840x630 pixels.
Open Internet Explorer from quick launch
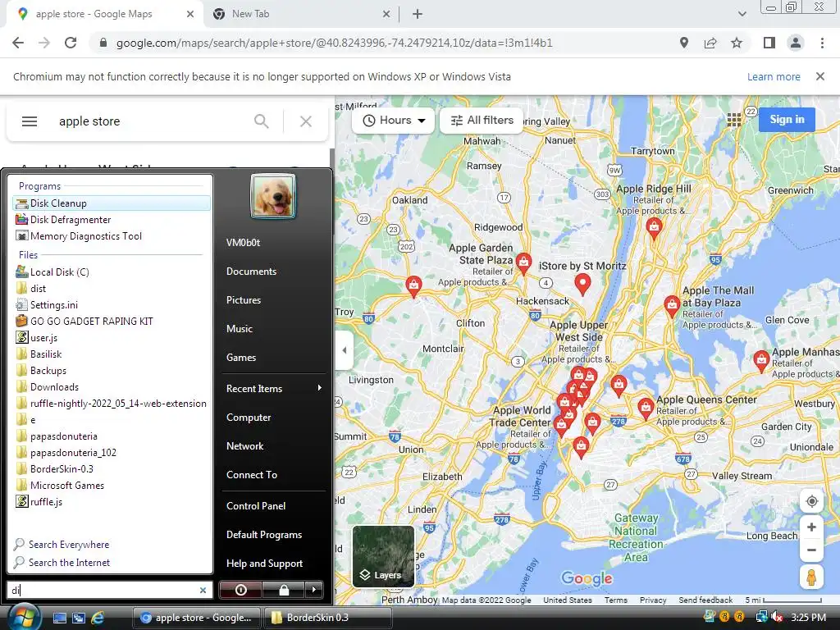coord(98,618)
